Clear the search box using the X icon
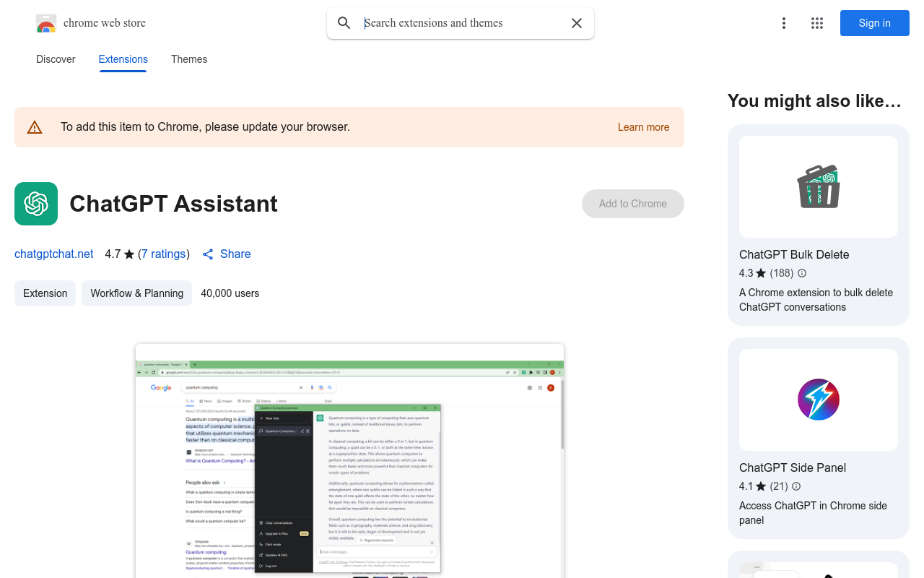The image size is (924, 578). [x=576, y=23]
